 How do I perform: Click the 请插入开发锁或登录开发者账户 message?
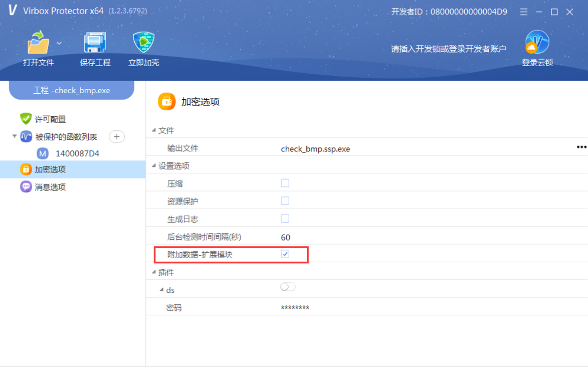[x=449, y=49]
